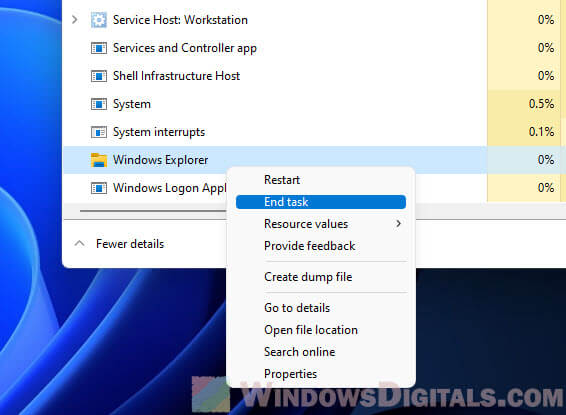Click the 0% CPU value for Service Host: Workstation
Image resolution: width=566 pixels, height=415 pixels.
tap(545, 20)
